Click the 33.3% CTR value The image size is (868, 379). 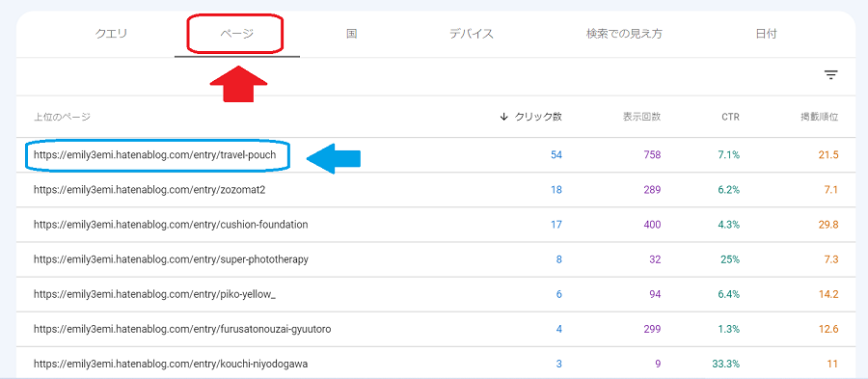pyautogui.click(x=726, y=365)
